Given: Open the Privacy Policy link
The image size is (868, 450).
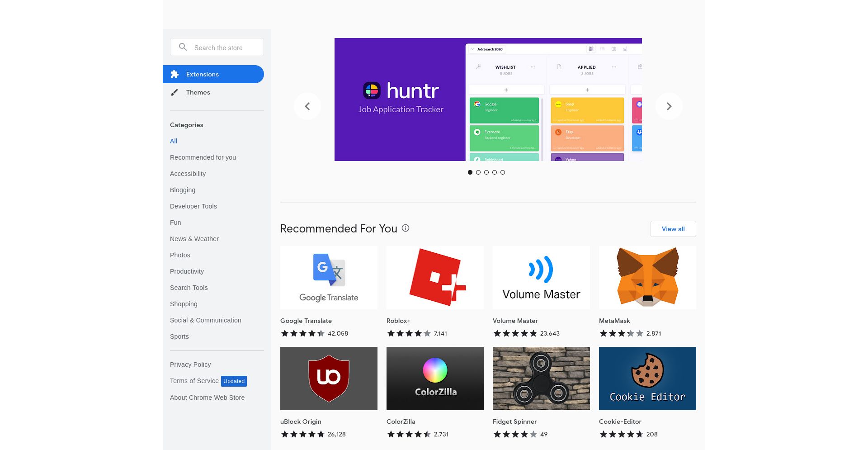Looking at the screenshot, I should [190, 365].
